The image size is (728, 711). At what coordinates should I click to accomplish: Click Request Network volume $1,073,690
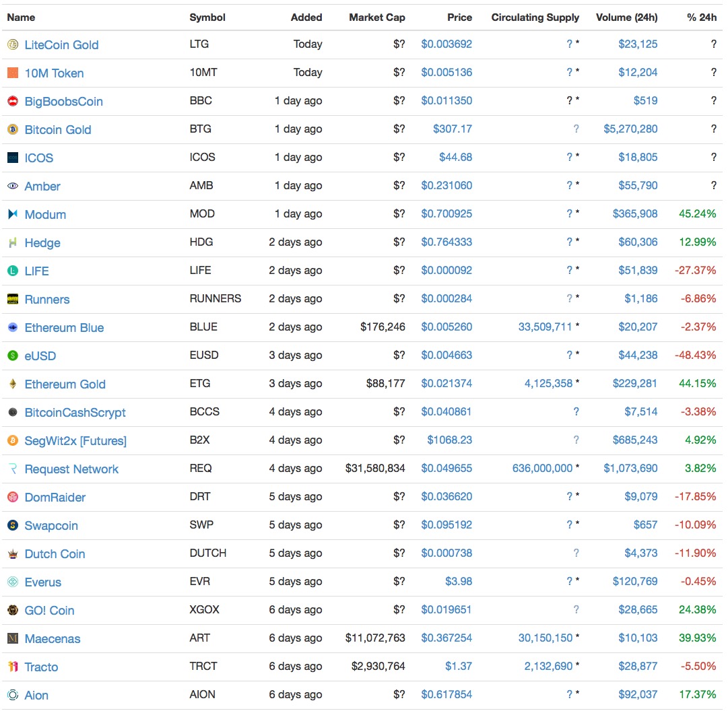coord(630,468)
